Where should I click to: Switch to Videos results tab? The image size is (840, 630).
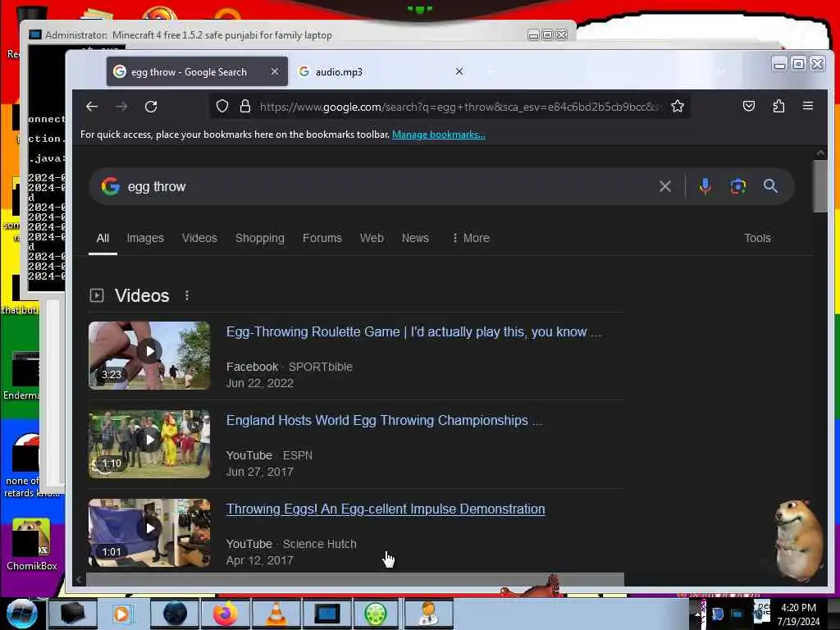199,238
